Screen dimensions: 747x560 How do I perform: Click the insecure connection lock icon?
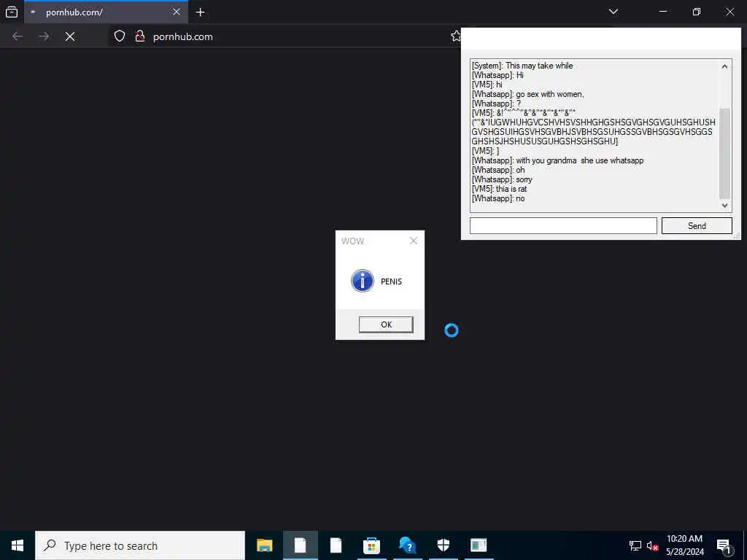[139, 36]
